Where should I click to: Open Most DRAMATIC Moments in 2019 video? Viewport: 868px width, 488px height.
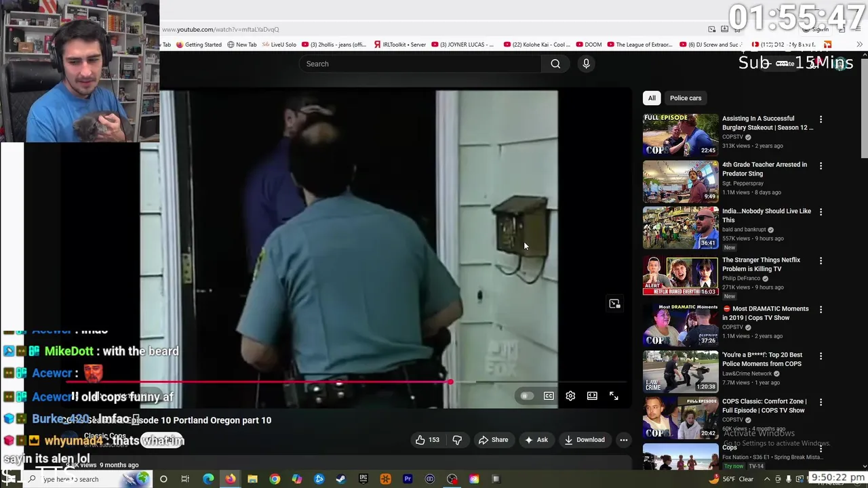coord(766,313)
